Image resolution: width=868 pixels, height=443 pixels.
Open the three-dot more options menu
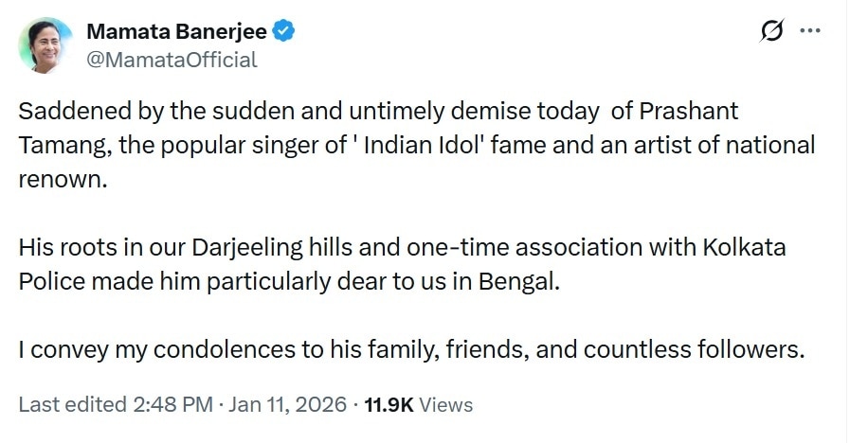(810, 31)
